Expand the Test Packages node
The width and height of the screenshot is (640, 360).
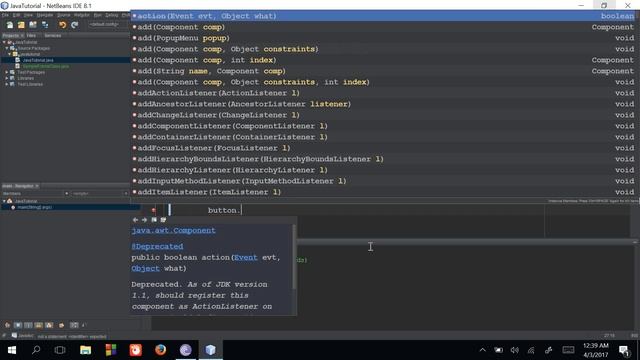[7, 72]
